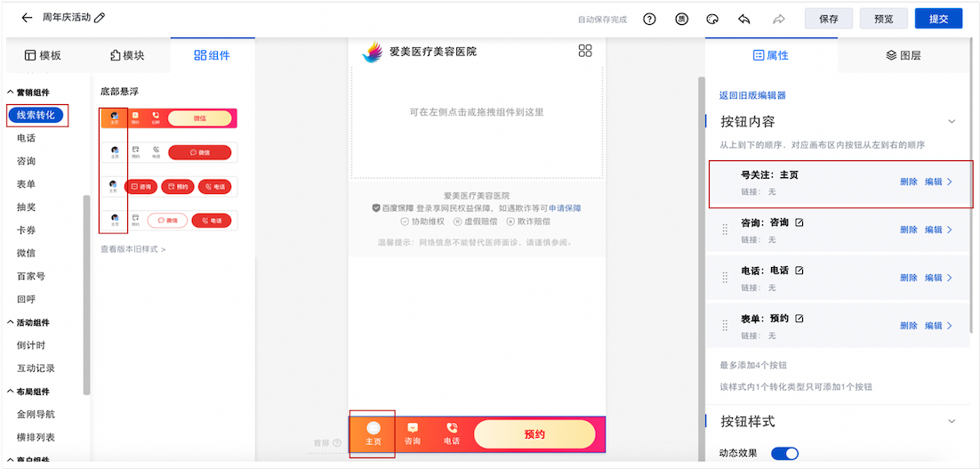The image size is (980, 469).
Task: Click the back arrow next to 周年庆活动
Action: point(27,18)
